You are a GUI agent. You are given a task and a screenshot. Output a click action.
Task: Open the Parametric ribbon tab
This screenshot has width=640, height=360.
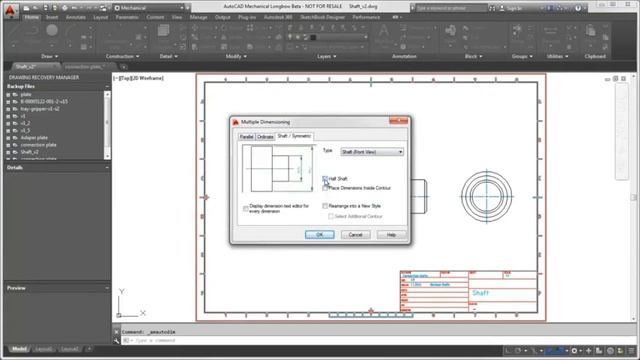[127, 17]
